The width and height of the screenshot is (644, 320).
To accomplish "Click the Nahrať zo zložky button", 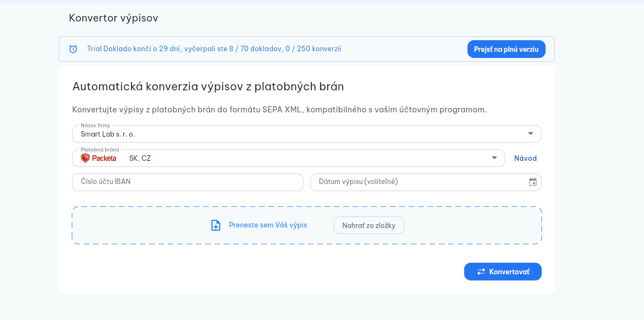I will [368, 225].
